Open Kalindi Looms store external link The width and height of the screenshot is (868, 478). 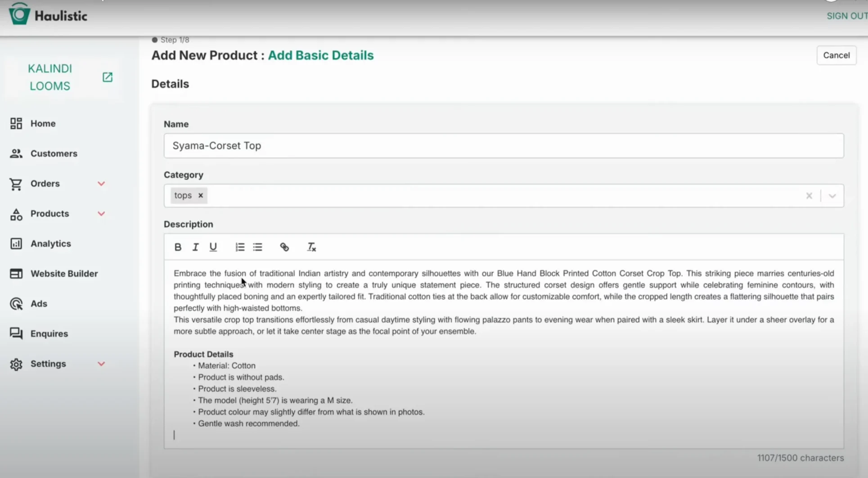click(x=107, y=77)
